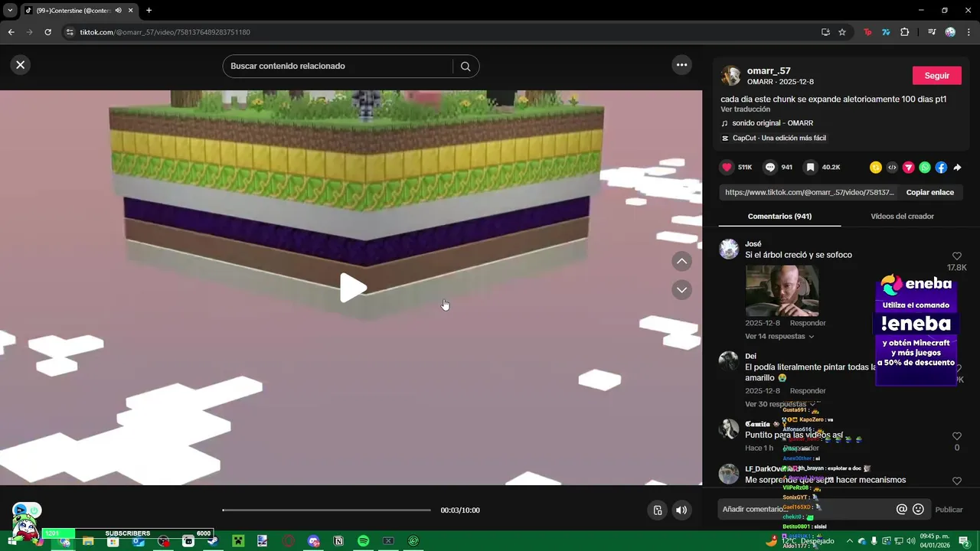Click the 'Copiar enlace' button

tap(929, 192)
